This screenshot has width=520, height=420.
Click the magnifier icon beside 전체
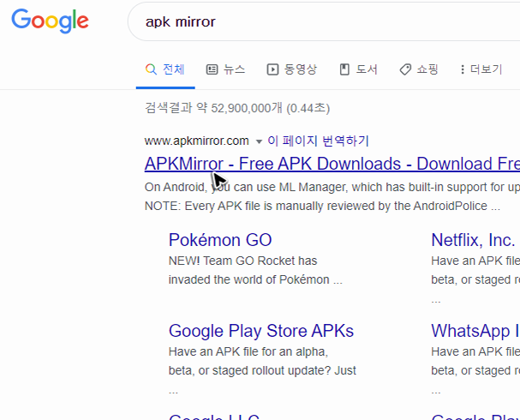[x=151, y=69]
